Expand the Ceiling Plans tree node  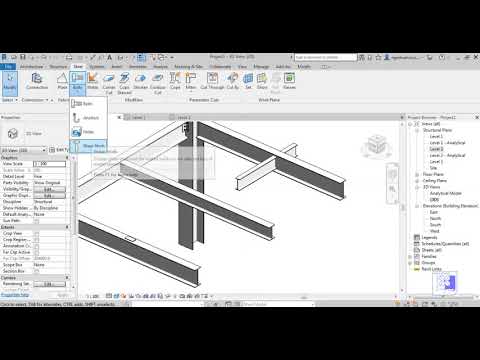tap(417, 181)
